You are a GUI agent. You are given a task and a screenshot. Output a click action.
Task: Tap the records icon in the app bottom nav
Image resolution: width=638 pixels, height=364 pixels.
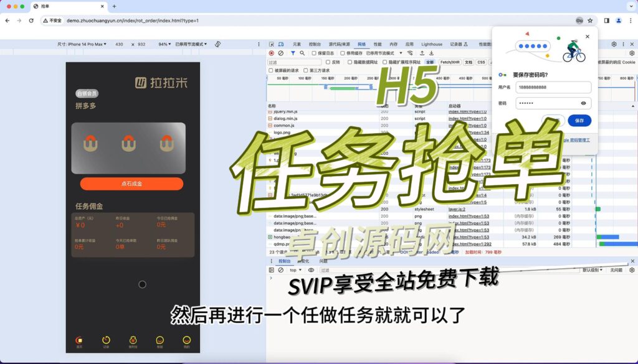(x=106, y=341)
